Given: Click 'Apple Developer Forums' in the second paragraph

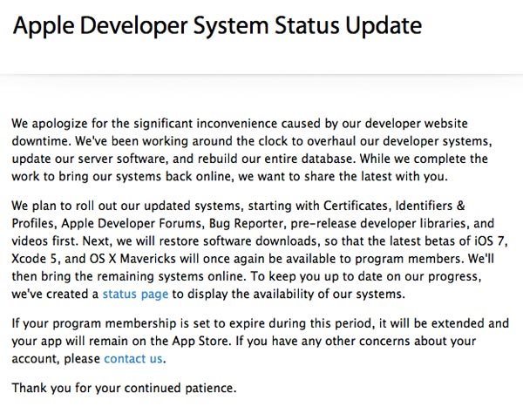Looking at the screenshot, I should coord(132,223).
